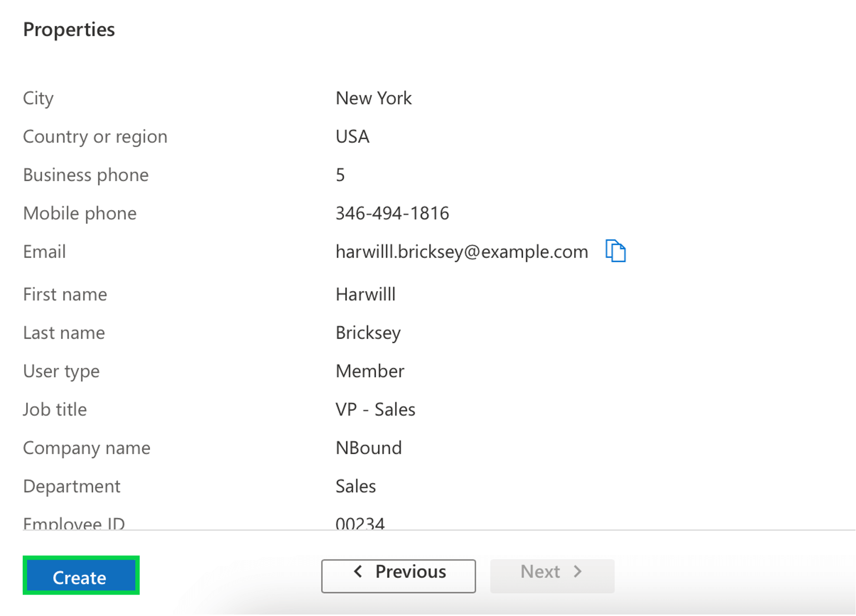Click the Create button
Image resolution: width=856 pixels, height=616 pixels.
[80, 576]
